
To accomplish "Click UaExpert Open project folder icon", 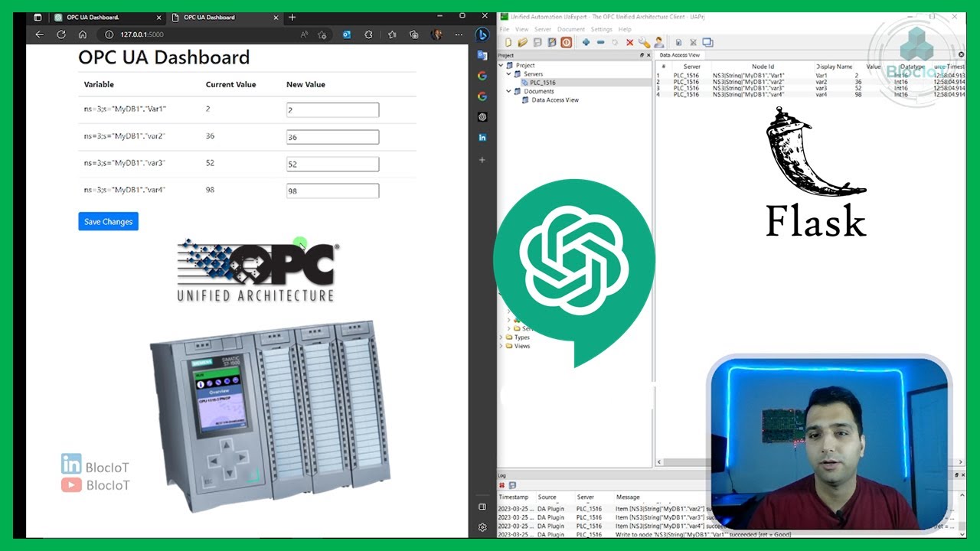I will [x=522, y=43].
